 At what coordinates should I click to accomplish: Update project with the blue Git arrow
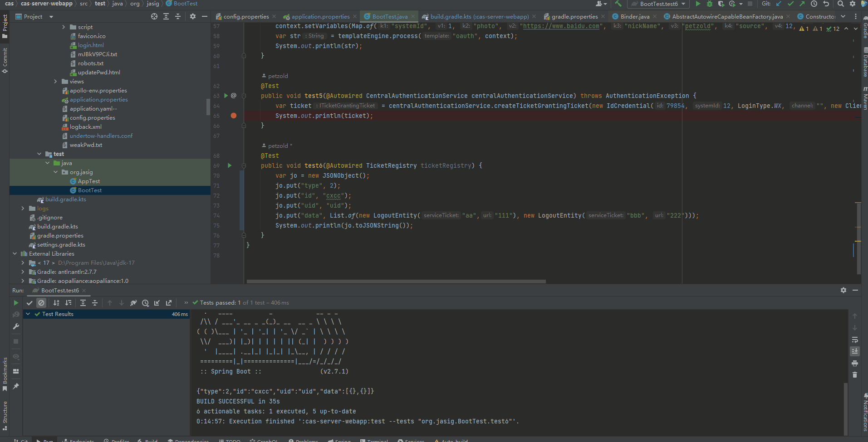(x=779, y=4)
